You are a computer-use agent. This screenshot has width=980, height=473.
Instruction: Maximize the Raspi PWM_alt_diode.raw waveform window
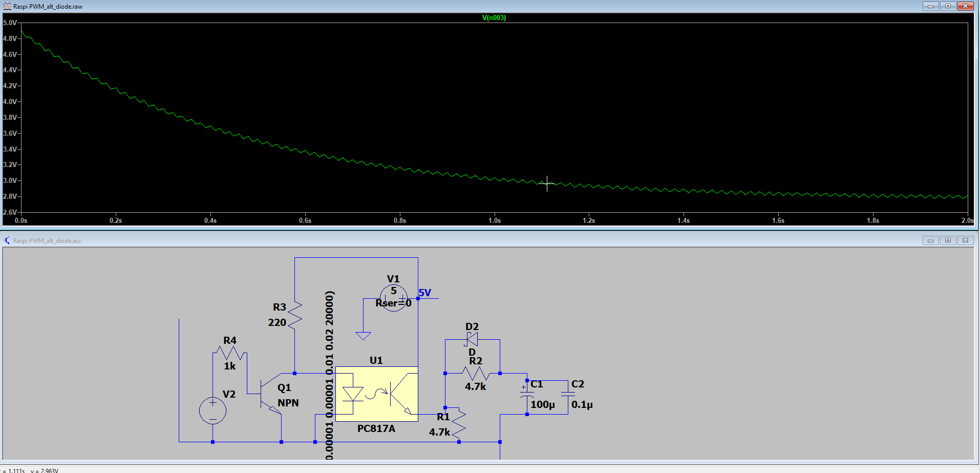(948, 6)
